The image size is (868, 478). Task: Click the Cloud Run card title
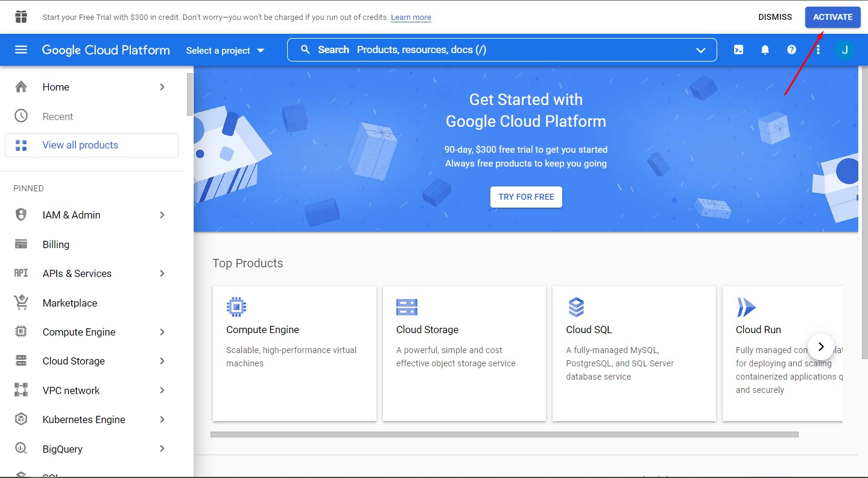pyautogui.click(x=758, y=330)
